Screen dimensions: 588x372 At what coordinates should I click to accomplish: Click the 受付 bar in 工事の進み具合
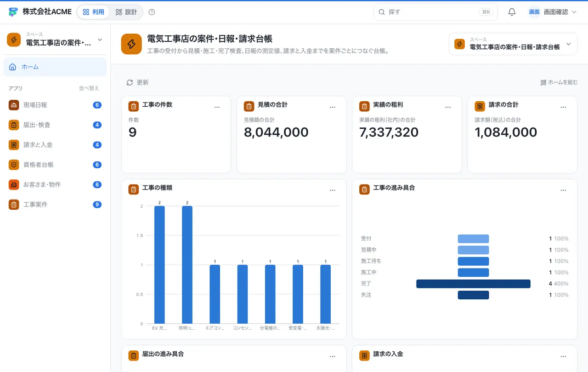[x=473, y=239]
